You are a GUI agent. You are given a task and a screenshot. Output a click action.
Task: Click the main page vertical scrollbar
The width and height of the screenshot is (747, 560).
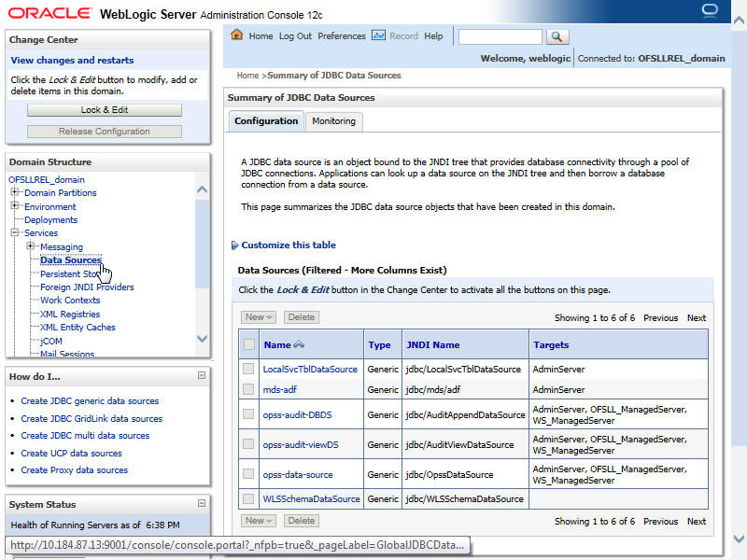[x=739, y=238]
